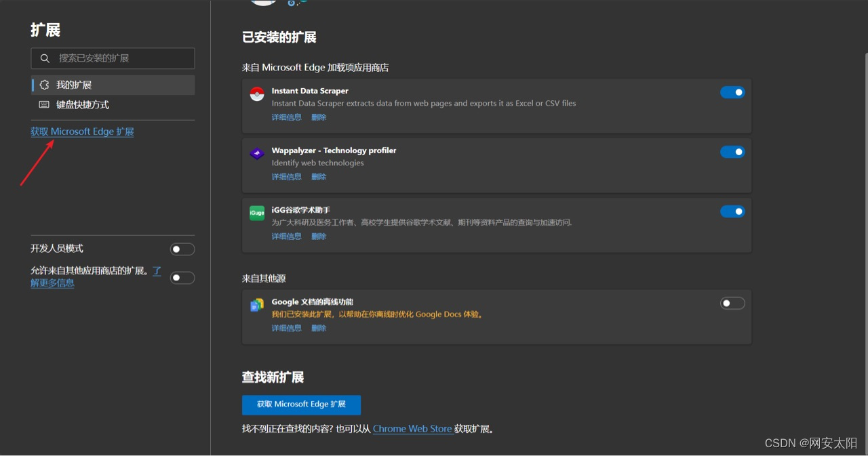Select 我的扩展 in the sidebar

tap(113, 85)
